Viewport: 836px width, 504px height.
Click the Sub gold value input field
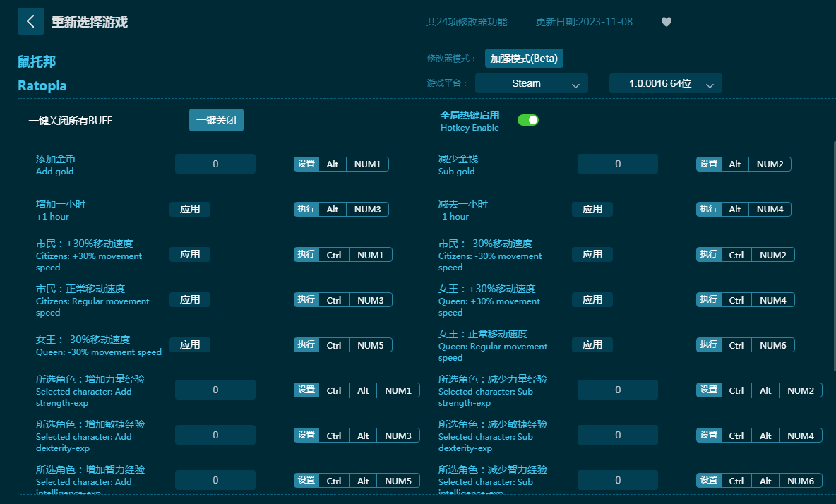(618, 164)
